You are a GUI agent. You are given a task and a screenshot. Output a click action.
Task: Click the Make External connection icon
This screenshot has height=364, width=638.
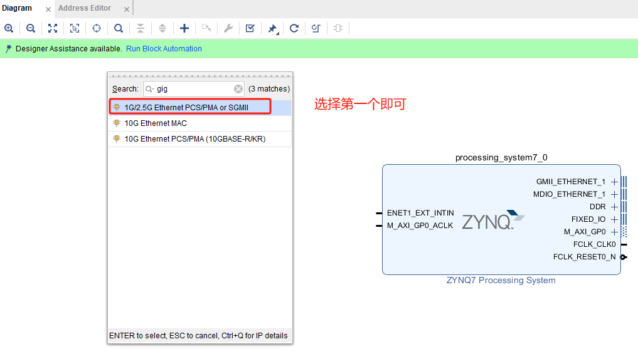point(206,28)
